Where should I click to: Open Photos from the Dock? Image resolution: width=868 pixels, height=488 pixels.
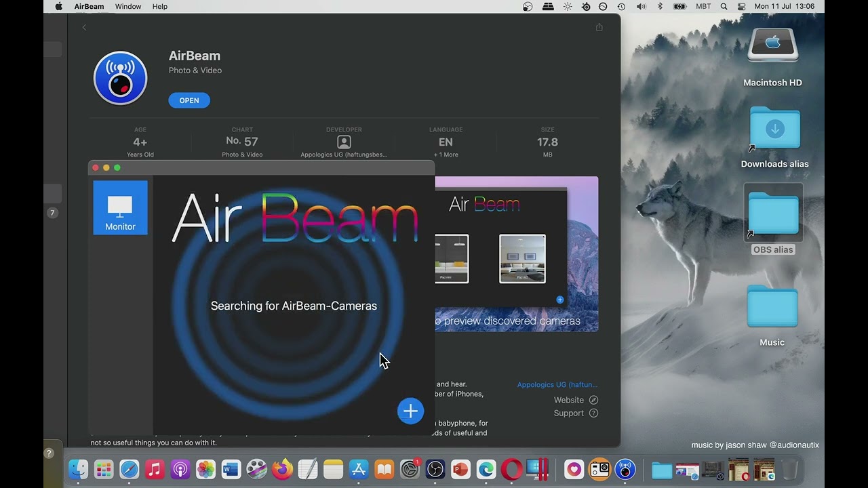[205, 469]
